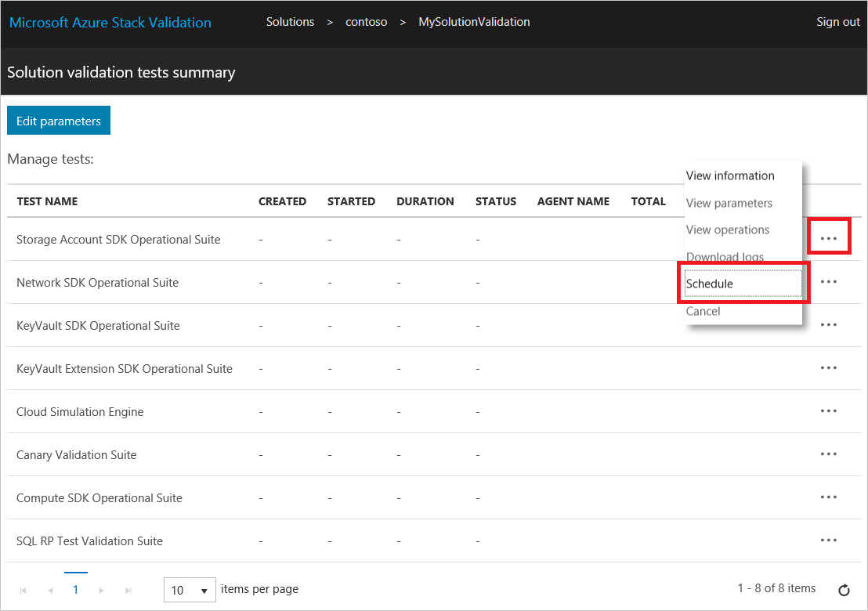Sort by TOTAL column header
This screenshot has height=611, width=868.
pyautogui.click(x=648, y=201)
